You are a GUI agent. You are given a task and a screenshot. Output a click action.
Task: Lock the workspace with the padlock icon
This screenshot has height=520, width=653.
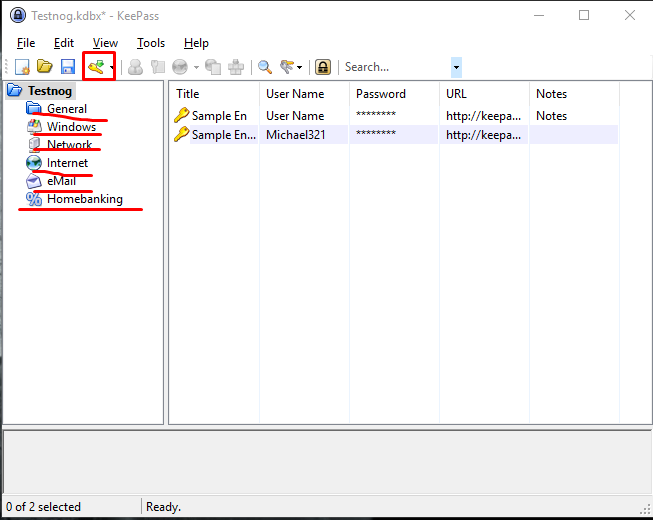click(x=323, y=67)
